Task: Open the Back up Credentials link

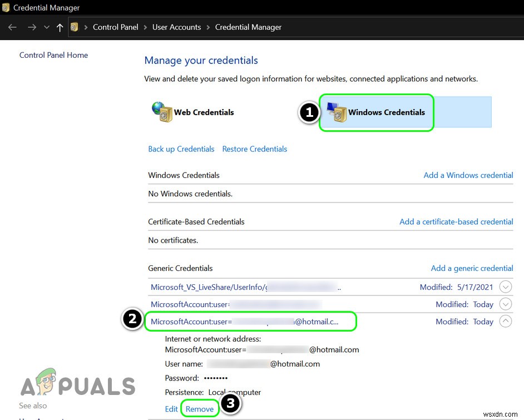Action: click(181, 149)
